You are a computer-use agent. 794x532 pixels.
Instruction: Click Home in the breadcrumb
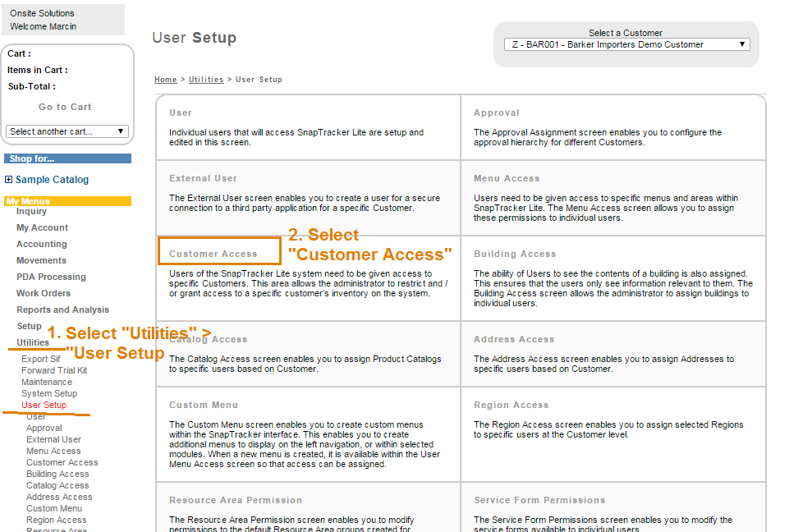click(165, 80)
